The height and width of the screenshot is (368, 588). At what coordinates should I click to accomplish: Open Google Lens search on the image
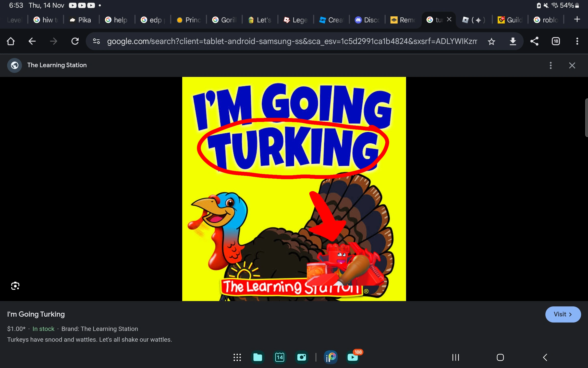point(15,286)
